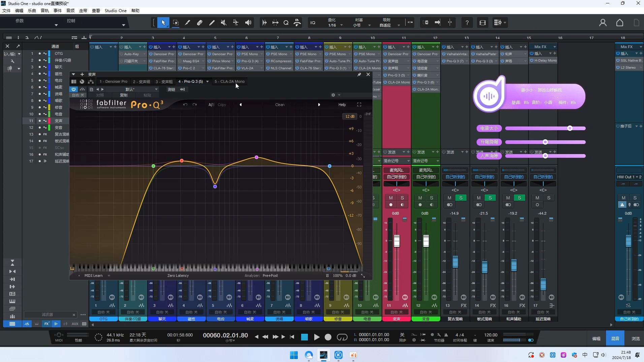The width and height of the screenshot is (644, 362).
Task: Toggle Pro-Q 3 full screen mode
Action: tap(359, 105)
